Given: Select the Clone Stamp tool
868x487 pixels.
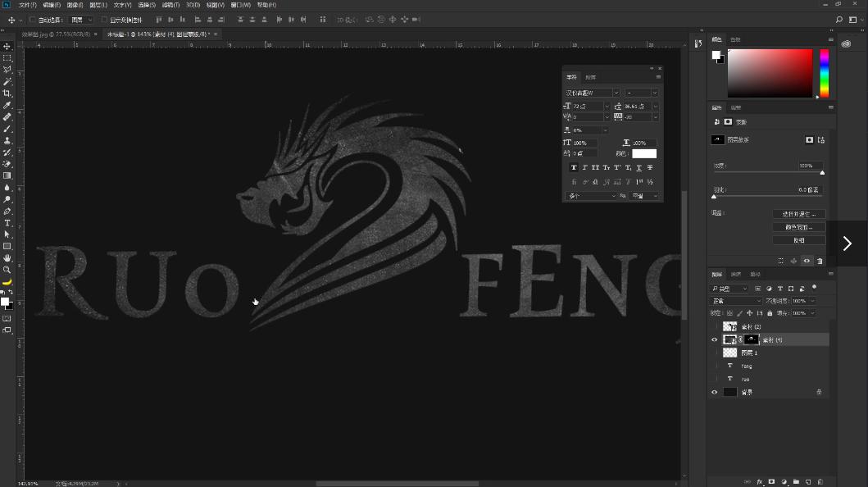Looking at the screenshot, I should click(x=7, y=140).
